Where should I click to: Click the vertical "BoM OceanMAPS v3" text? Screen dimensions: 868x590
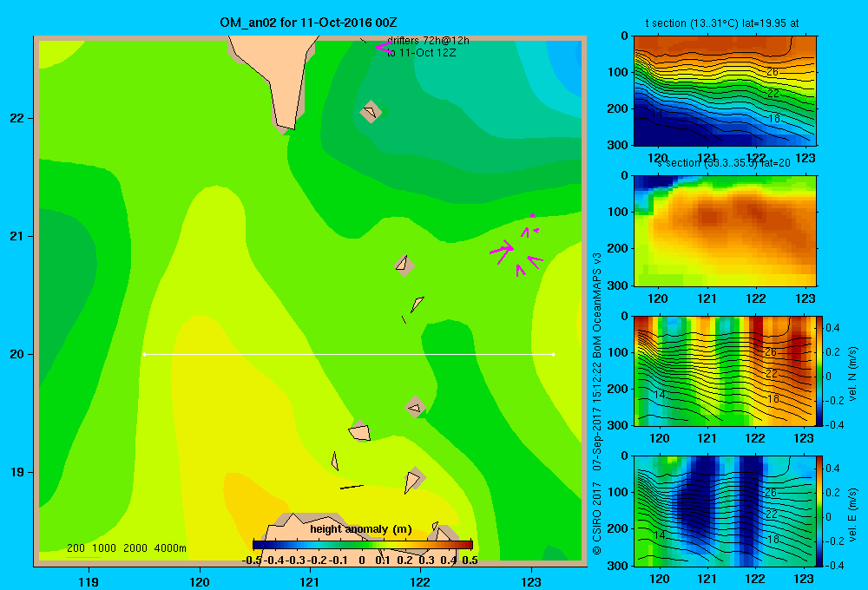tap(597, 305)
